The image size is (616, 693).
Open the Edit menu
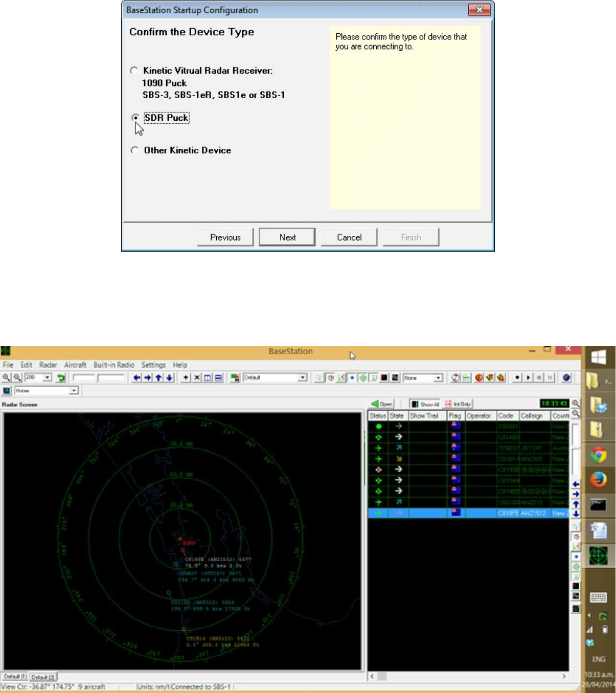[26, 365]
